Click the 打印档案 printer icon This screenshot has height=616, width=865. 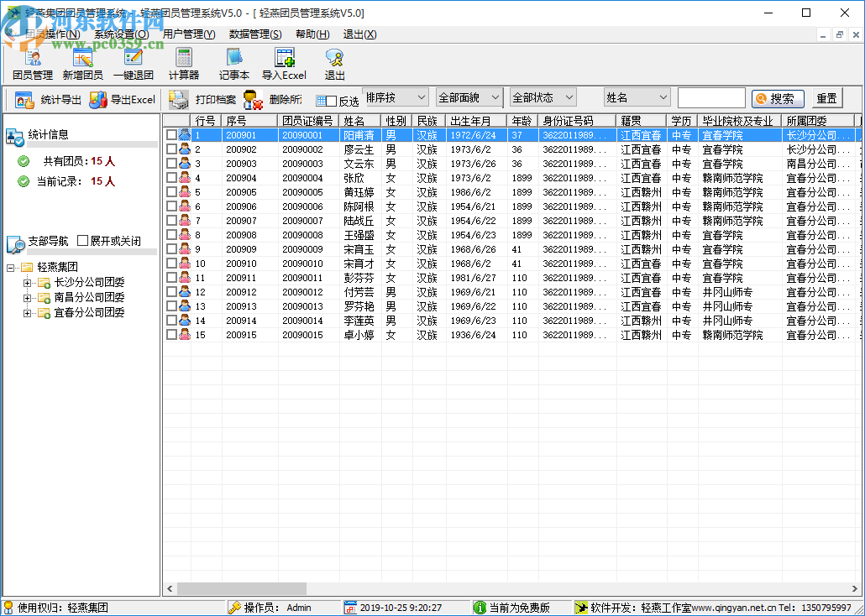point(179,99)
